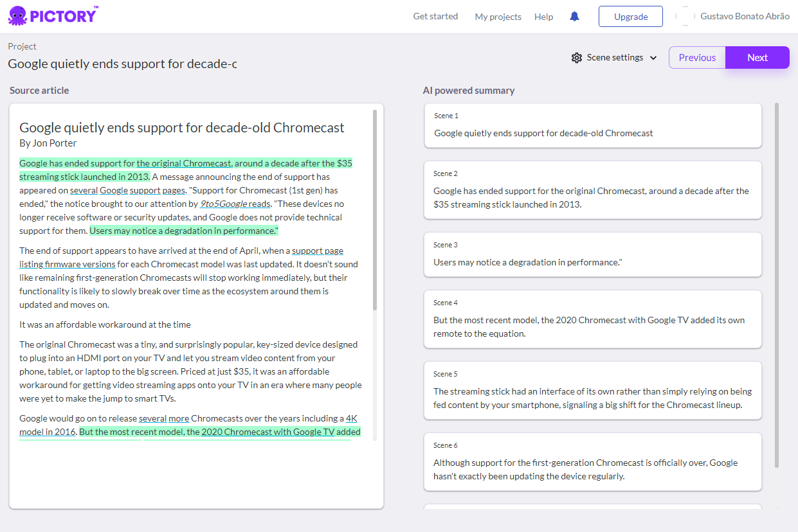
Task: Open 'the original Chromecast' link
Action: click(x=184, y=163)
